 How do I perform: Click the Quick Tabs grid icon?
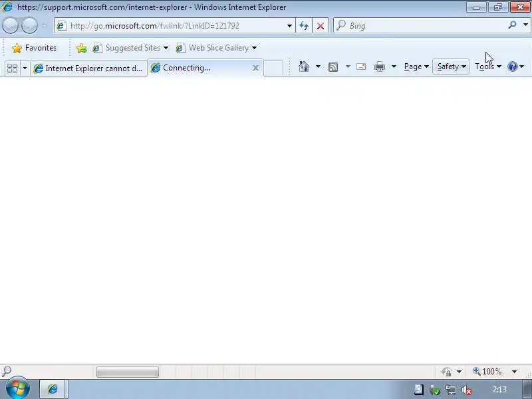[12, 68]
